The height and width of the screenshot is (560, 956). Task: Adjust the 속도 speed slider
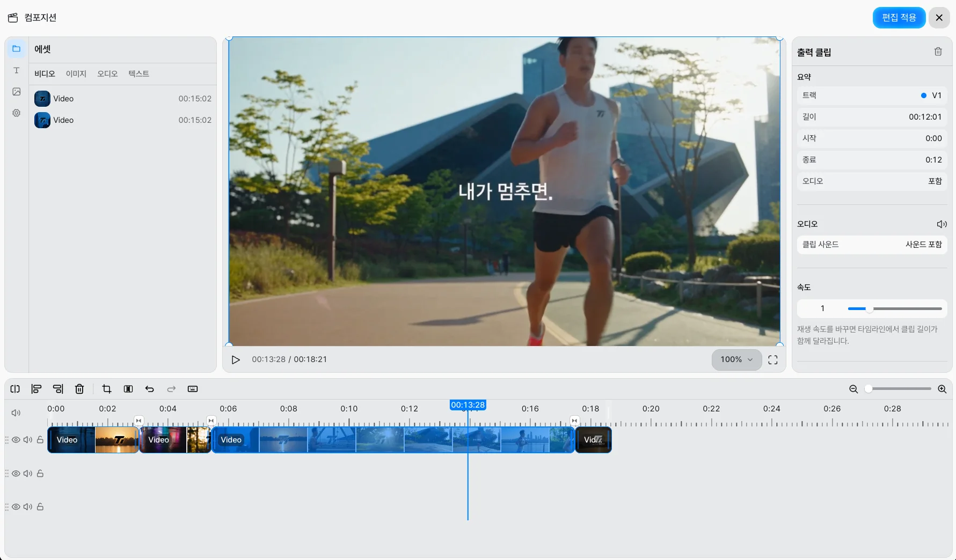click(895, 309)
